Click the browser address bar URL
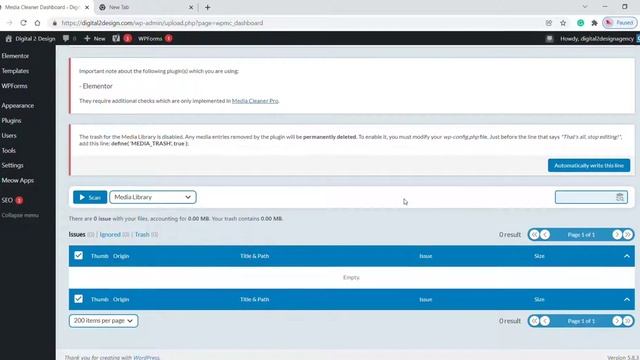Screen dimensions: 640x360 point(162,23)
